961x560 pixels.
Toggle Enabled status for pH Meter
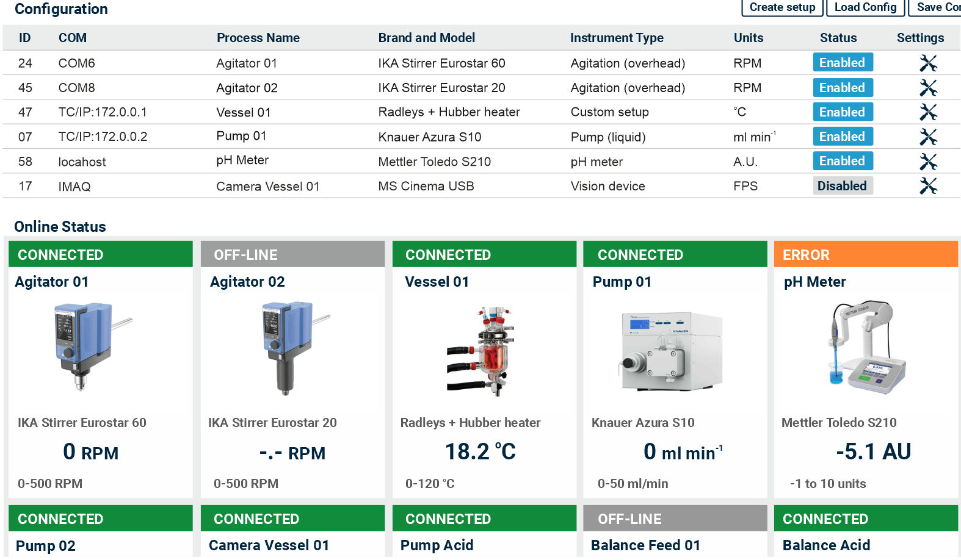tap(842, 161)
